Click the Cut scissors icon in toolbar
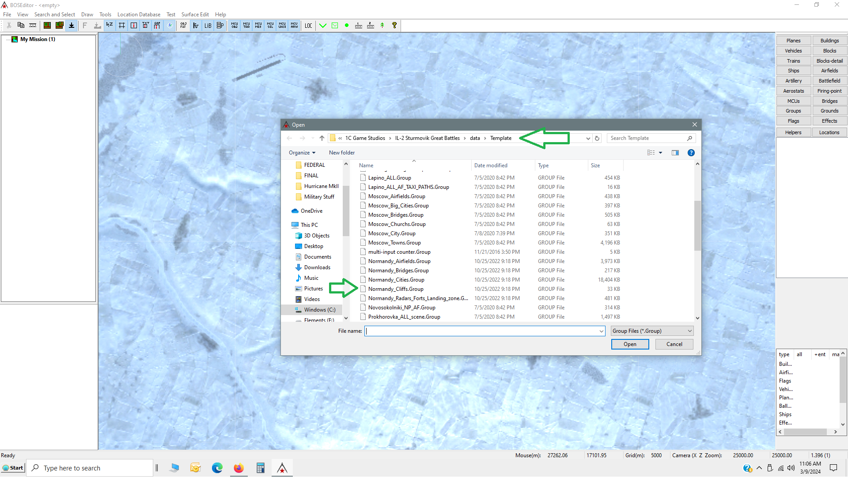The height and width of the screenshot is (504, 848). pos(9,26)
